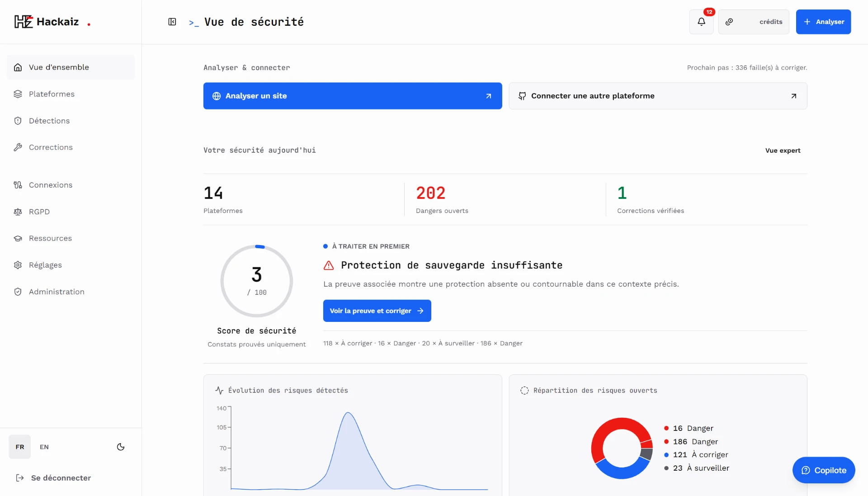
Task: Open the RGPD section
Action: pos(71,212)
